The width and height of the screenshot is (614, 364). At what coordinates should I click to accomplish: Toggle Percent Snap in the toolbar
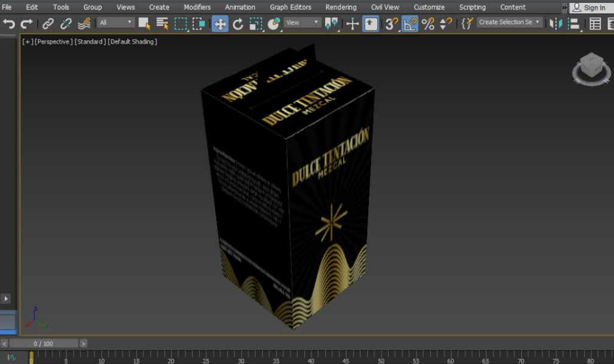click(x=428, y=24)
